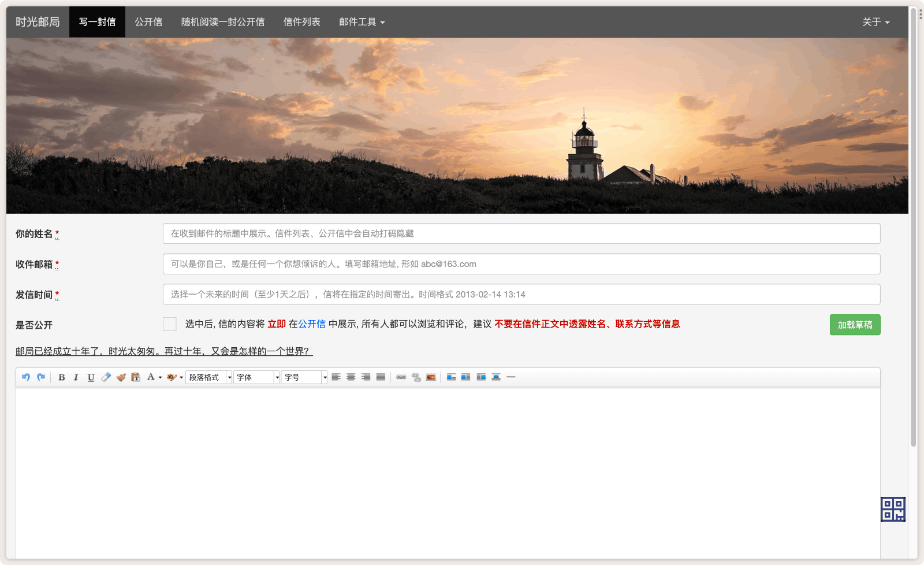Toggle italic formatting (I)

pos(76,377)
